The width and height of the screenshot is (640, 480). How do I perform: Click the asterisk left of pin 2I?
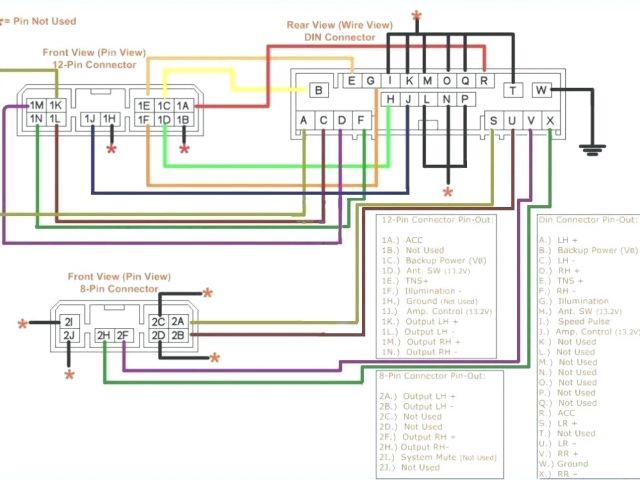22,325
